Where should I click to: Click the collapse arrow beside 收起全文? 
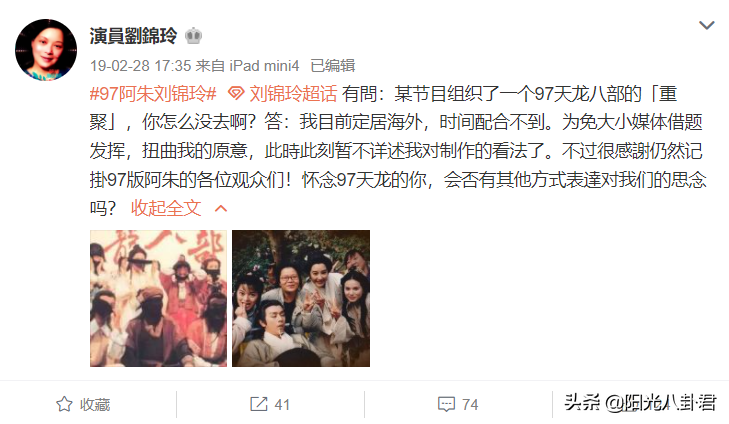221,209
